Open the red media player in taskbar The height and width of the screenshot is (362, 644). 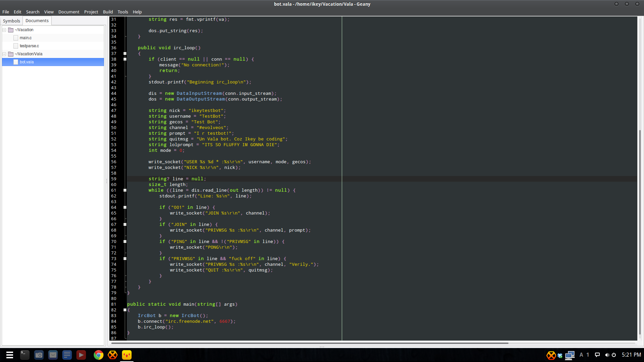point(81,355)
